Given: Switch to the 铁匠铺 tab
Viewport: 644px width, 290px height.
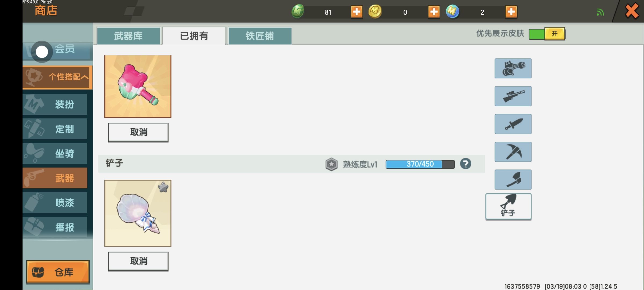Looking at the screenshot, I should (x=260, y=36).
